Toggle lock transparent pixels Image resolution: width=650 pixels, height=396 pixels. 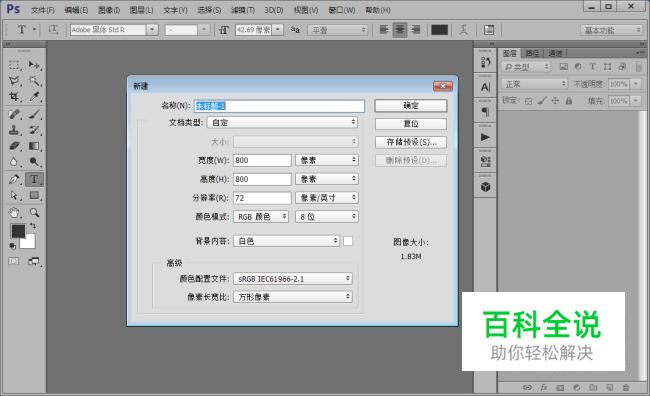point(528,101)
